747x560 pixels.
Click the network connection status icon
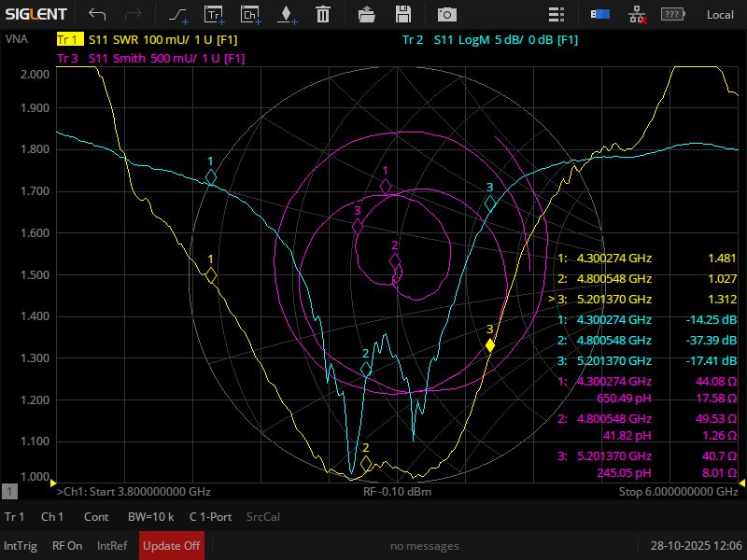click(637, 14)
